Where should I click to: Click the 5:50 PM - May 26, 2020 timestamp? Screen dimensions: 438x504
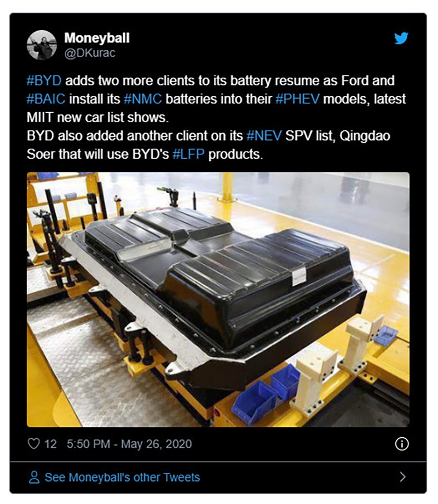tap(129, 444)
